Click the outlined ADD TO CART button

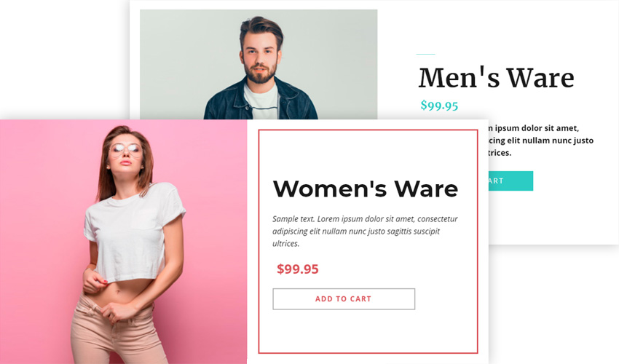tap(344, 299)
